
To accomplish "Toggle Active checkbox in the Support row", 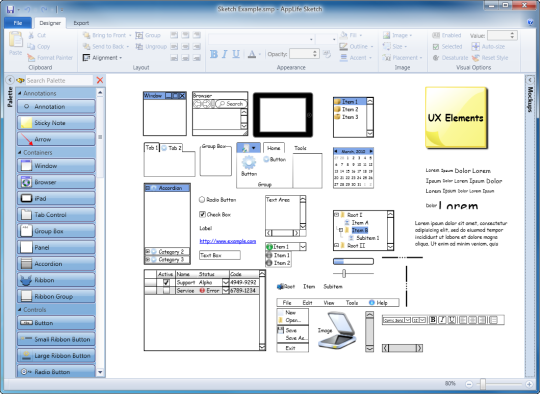I will (x=166, y=282).
